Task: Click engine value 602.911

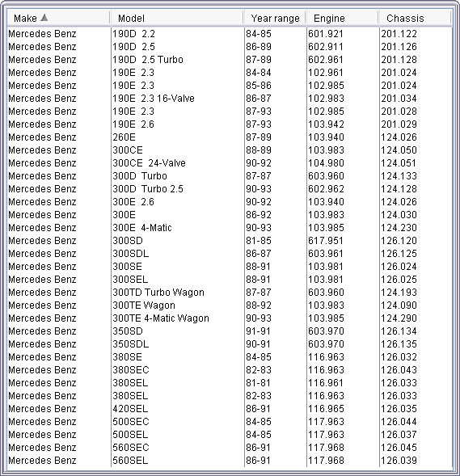Action: tap(326, 47)
